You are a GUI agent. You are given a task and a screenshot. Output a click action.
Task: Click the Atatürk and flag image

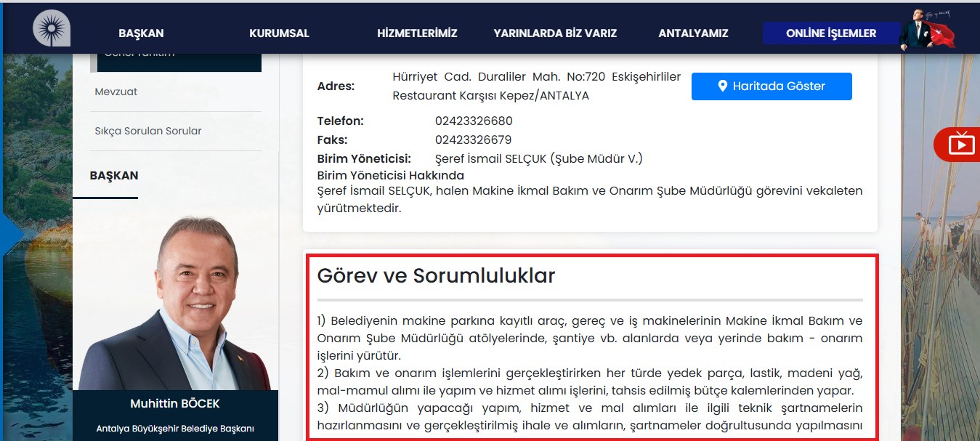tap(928, 30)
